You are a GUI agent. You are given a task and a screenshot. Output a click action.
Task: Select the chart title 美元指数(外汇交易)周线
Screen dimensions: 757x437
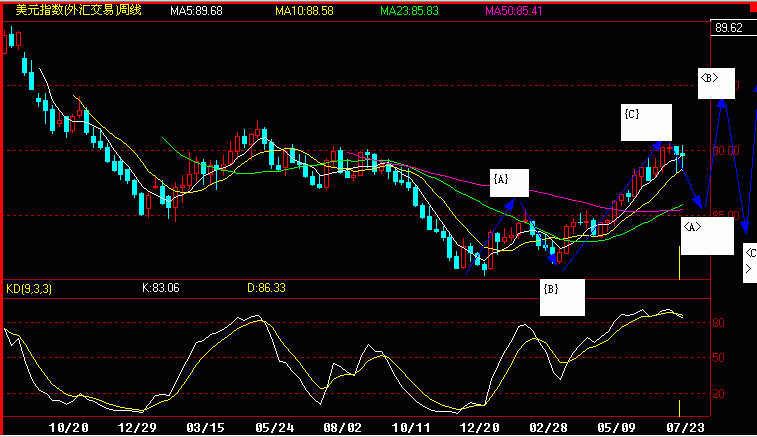[x=78, y=10]
